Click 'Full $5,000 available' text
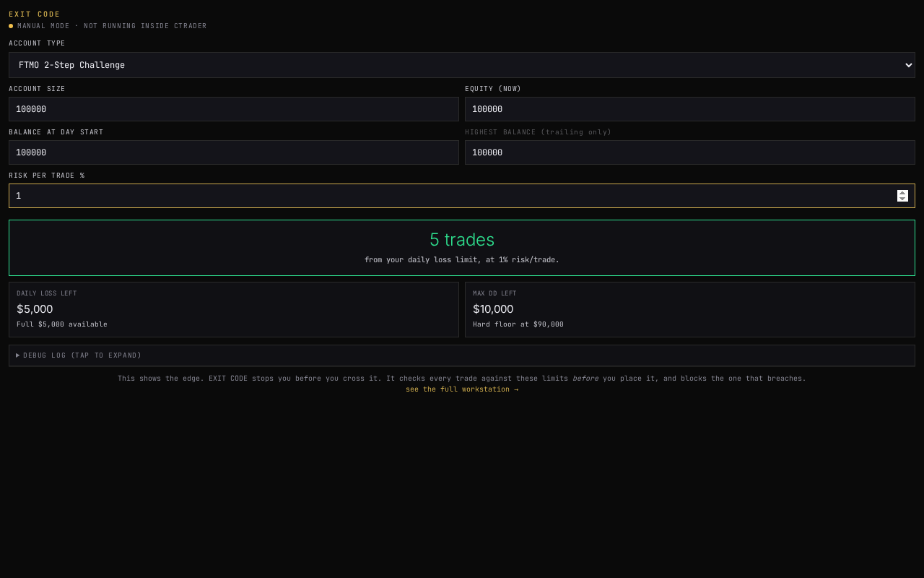 (62, 324)
